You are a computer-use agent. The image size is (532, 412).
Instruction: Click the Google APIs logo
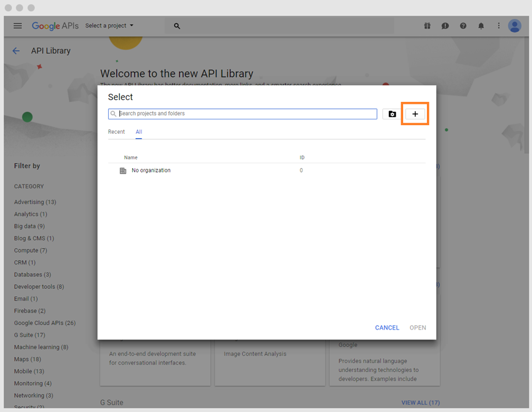click(55, 26)
